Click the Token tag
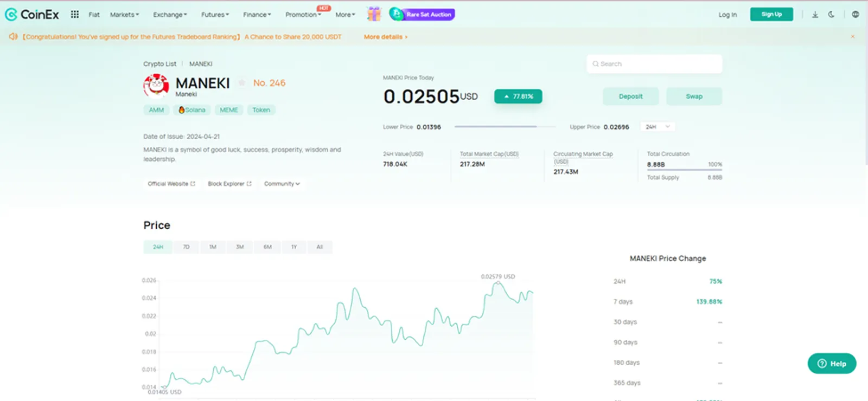This screenshot has height=401, width=868. point(261,110)
